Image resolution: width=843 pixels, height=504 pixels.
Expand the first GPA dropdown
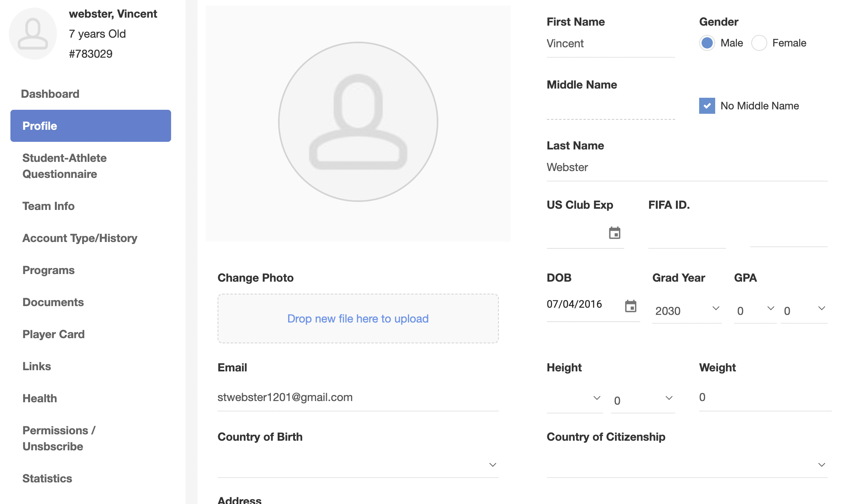click(x=755, y=310)
